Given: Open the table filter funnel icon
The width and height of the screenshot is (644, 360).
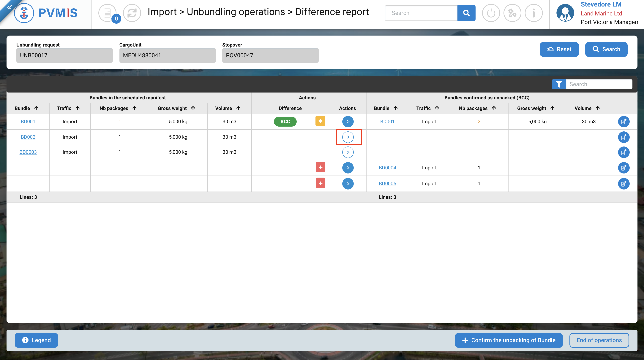Looking at the screenshot, I should (x=559, y=84).
